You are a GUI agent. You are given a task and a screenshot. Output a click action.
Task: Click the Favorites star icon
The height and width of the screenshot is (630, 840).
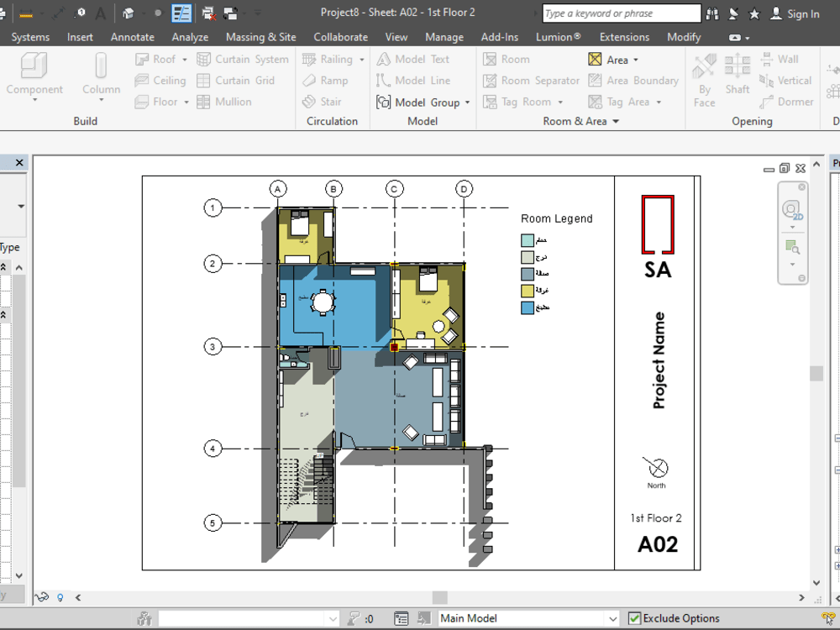coord(754,14)
